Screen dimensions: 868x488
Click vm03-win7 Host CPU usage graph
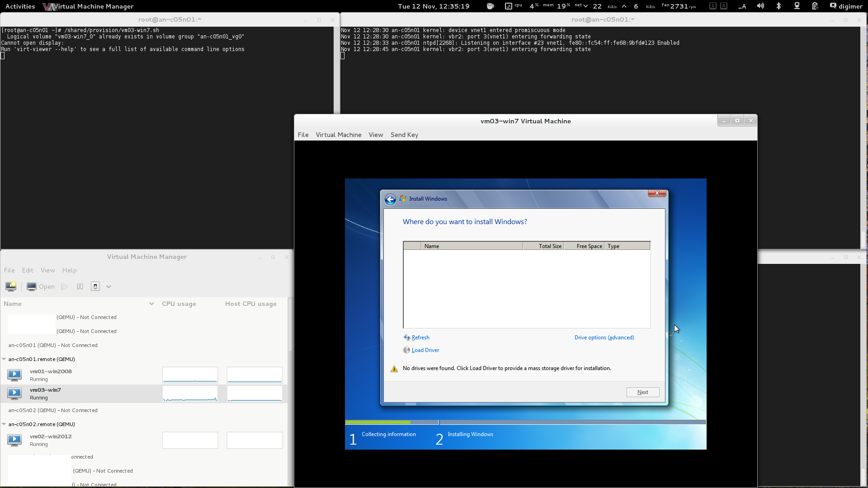[x=255, y=394]
